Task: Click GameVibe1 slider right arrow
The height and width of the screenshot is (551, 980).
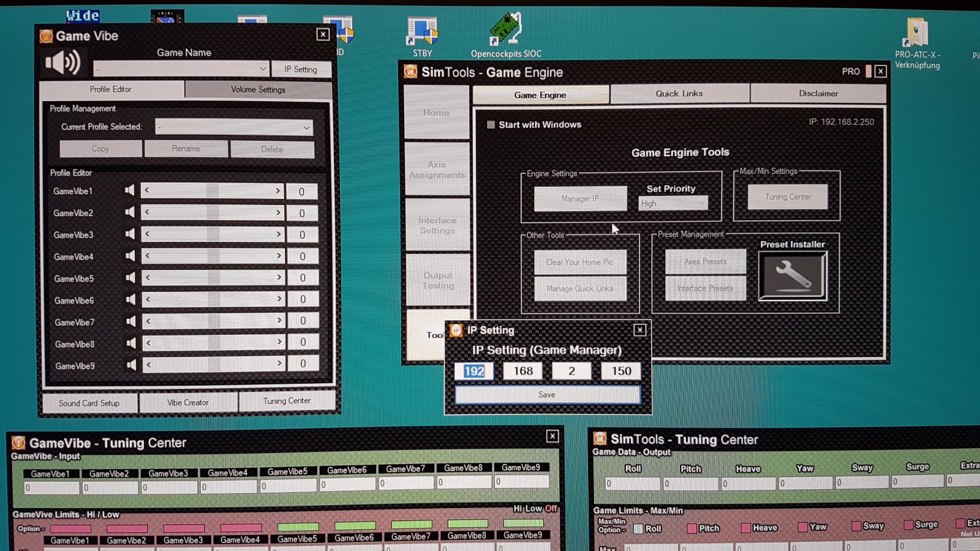Action: tap(277, 190)
